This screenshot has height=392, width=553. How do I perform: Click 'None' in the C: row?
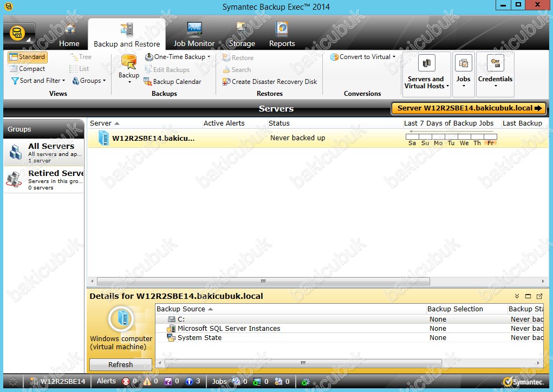coord(438,319)
